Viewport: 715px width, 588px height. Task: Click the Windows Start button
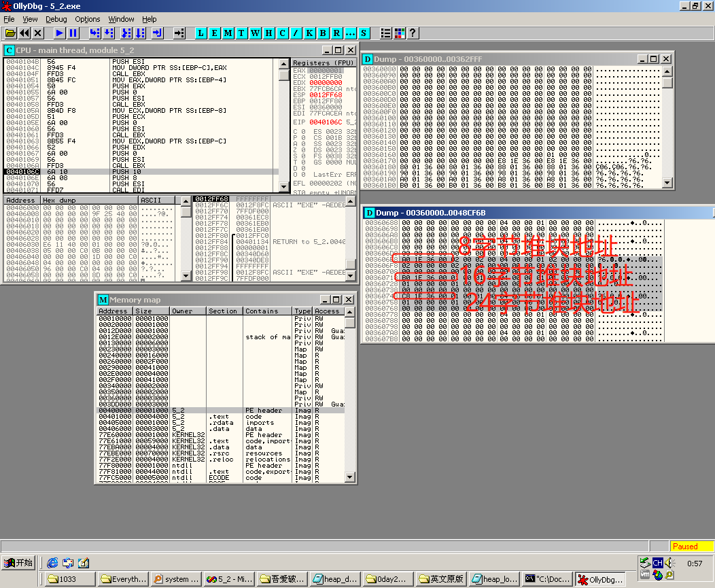(18, 563)
